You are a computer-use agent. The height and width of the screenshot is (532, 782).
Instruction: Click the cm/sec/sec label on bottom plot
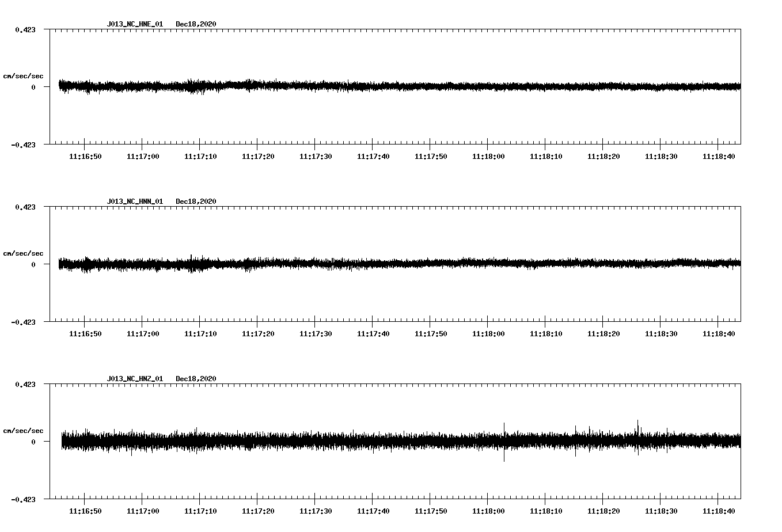click(x=24, y=430)
